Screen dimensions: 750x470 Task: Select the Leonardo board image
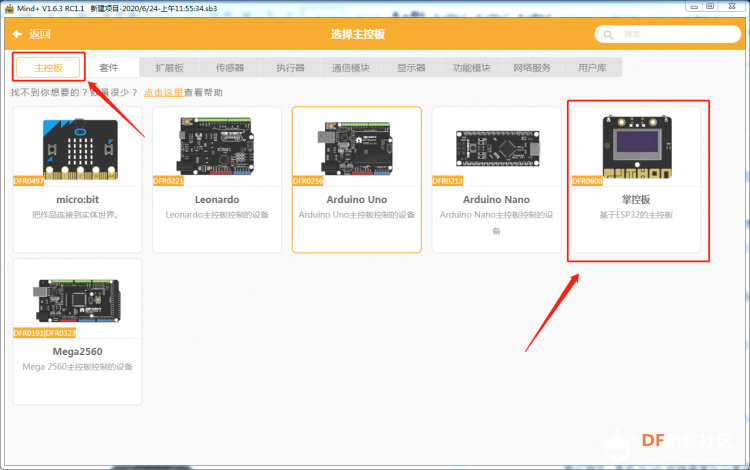[216, 146]
